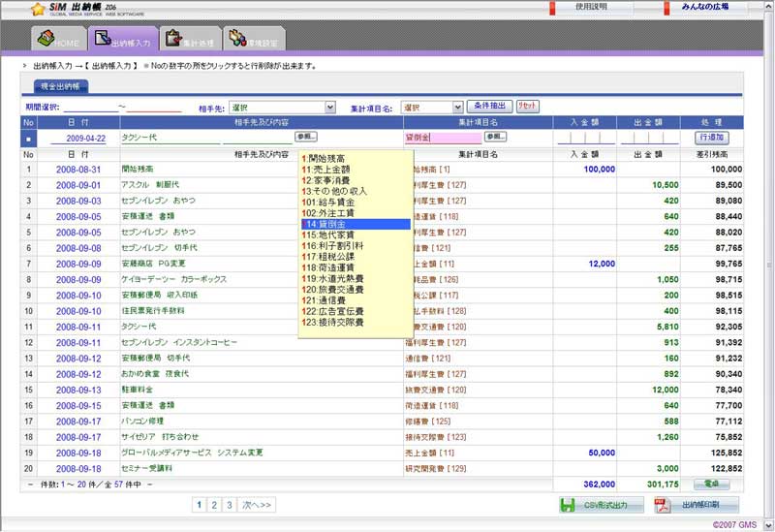
Task: Go to page 2 of the results
Action: point(213,505)
